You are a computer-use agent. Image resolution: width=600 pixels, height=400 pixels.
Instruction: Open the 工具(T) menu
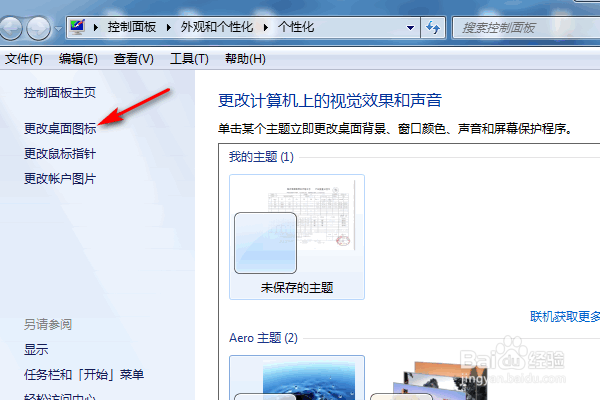189,59
